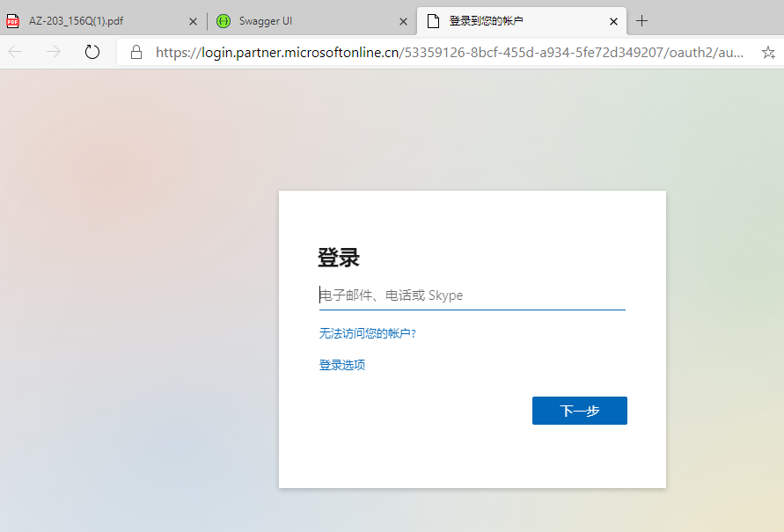Click the Swagger green icon on tab
The width and height of the screenshot is (784, 532).
coord(223,21)
